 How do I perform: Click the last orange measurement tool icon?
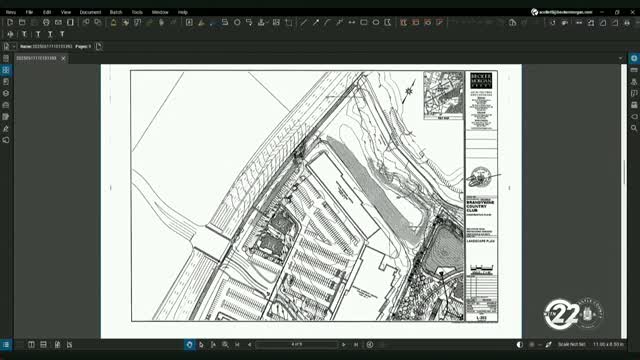pyautogui.click(x=440, y=22)
